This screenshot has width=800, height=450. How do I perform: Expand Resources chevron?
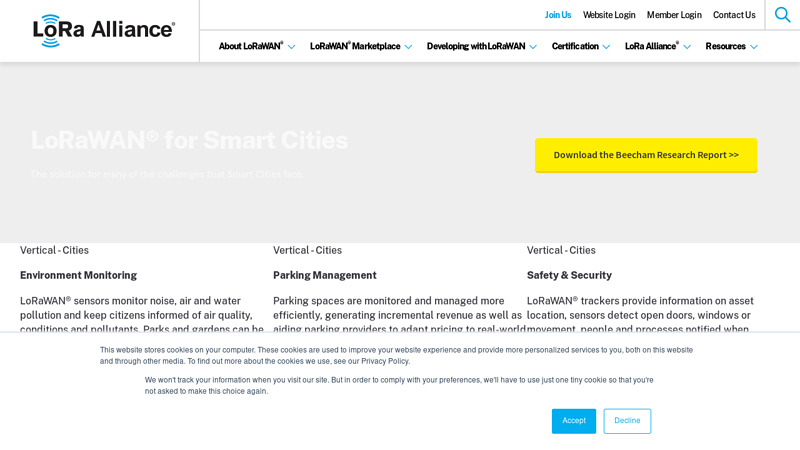754,47
